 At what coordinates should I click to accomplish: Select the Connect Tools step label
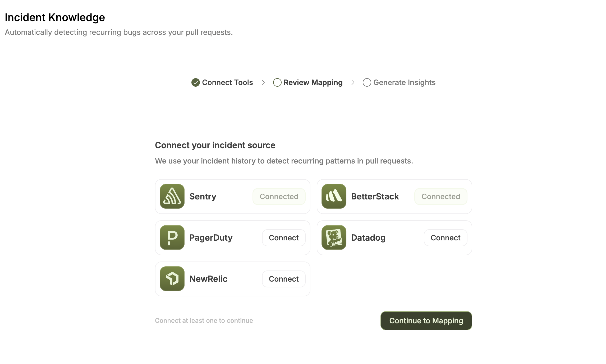(x=227, y=82)
